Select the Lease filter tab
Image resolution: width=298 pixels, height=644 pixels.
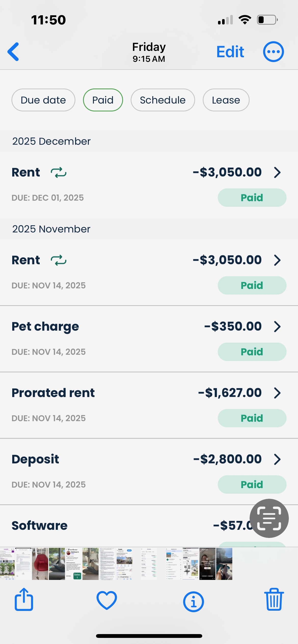226,100
